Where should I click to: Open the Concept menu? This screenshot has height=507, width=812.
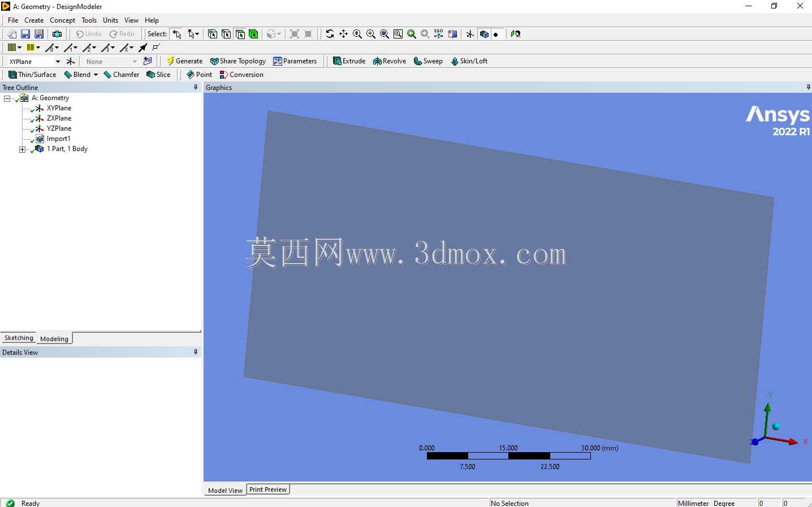click(x=62, y=20)
